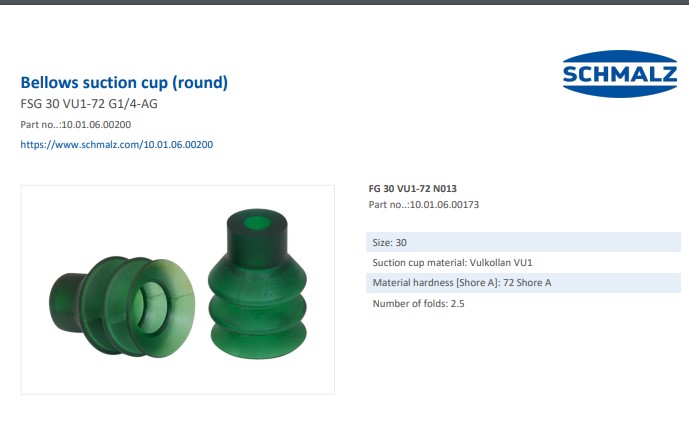Click the Size: 30 table row
Screen dimensions: 689x428
[523, 242]
